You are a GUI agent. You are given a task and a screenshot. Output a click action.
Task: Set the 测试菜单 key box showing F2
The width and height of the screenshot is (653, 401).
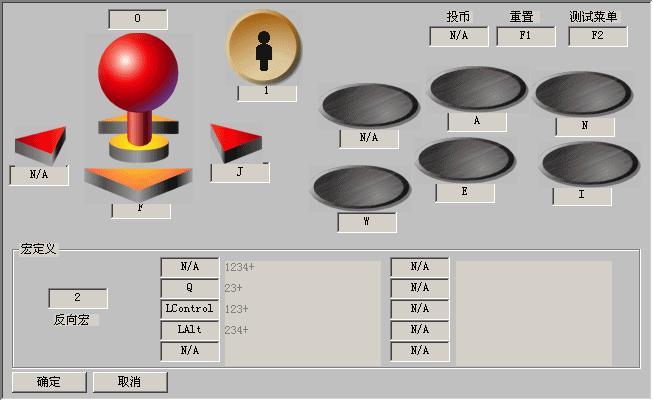point(598,36)
